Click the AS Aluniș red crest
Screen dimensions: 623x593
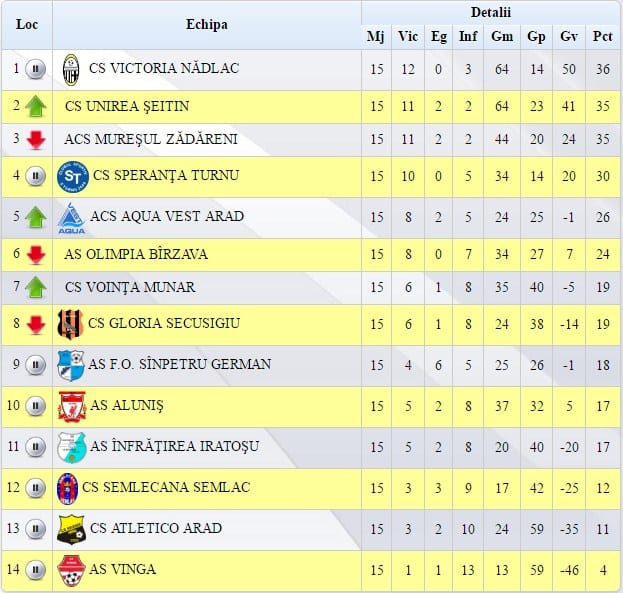pos(72,406)
